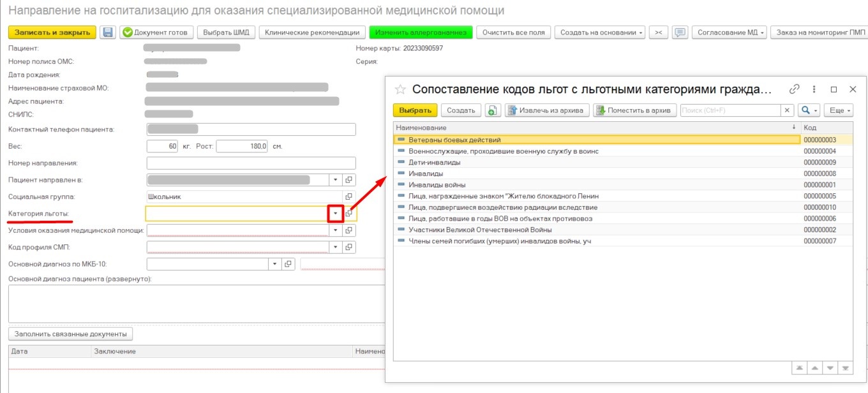Click the Номер направления input field
868x393 pixels.
click(x=250, y=163)
